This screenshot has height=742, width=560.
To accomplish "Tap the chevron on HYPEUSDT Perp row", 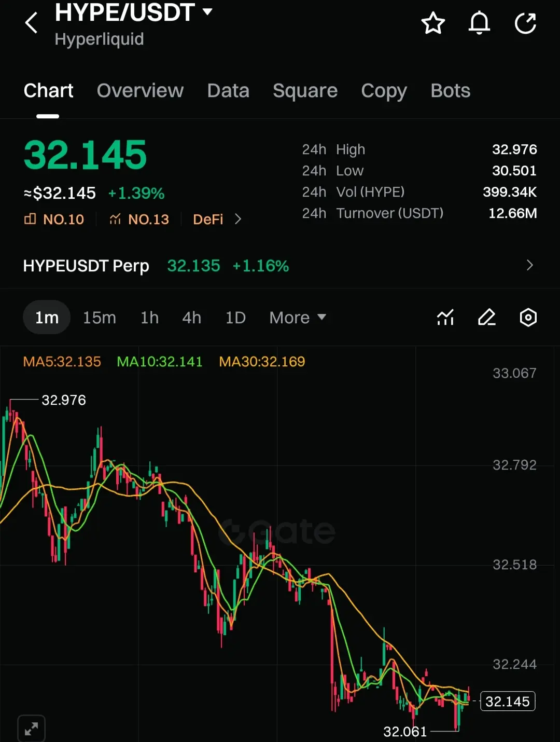I will pyautogui.click(x=529, y=265).
